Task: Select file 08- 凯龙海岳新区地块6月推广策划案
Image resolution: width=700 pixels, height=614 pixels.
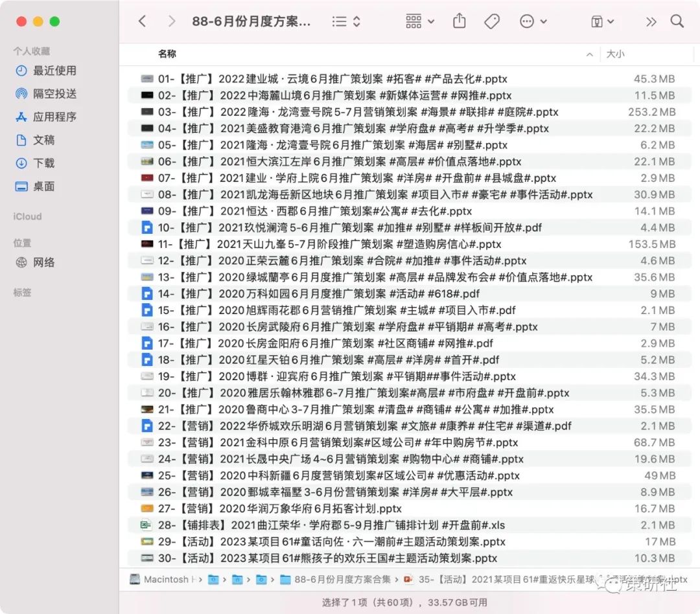Action: point(410,194)
